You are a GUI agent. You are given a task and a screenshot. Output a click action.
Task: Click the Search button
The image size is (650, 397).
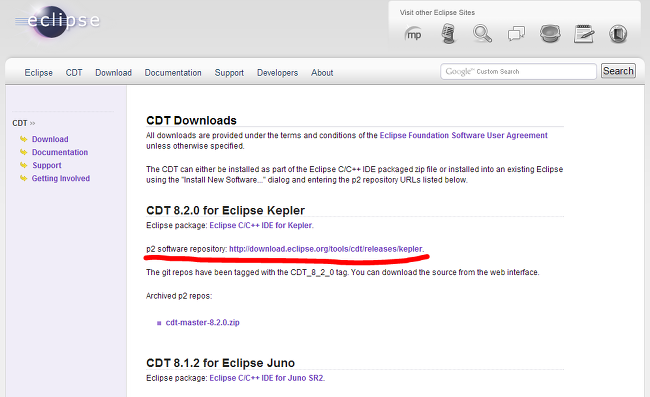(618, 71)
